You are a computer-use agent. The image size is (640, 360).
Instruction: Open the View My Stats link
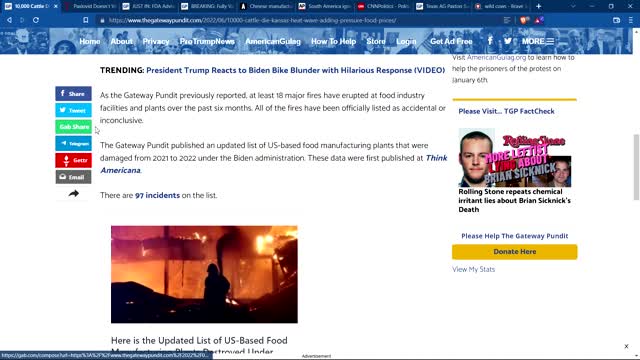tap(473, 269)
